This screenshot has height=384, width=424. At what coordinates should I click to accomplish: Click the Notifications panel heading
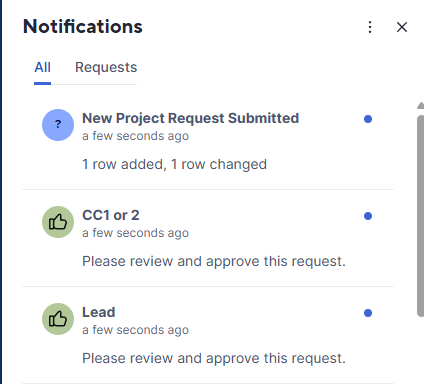click(83, 27)
